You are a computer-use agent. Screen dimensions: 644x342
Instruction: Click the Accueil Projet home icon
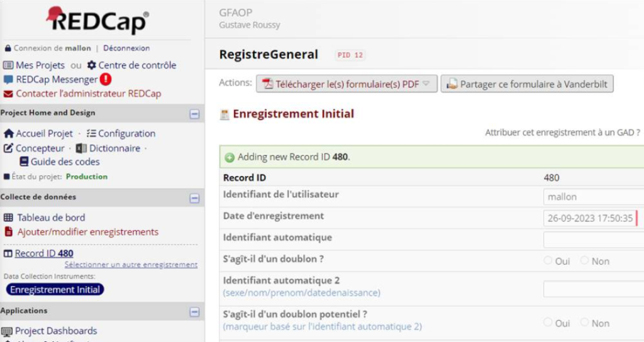(x=8, y=134)
